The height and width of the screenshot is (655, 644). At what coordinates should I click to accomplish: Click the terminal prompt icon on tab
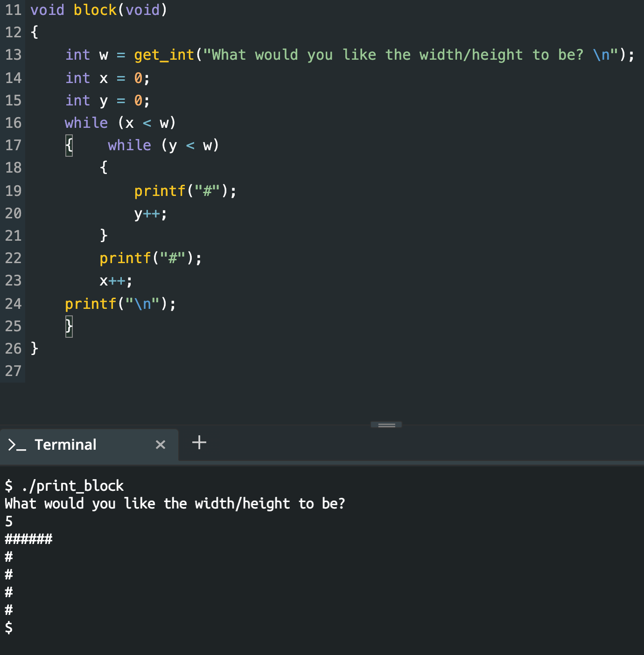[17, 445]
